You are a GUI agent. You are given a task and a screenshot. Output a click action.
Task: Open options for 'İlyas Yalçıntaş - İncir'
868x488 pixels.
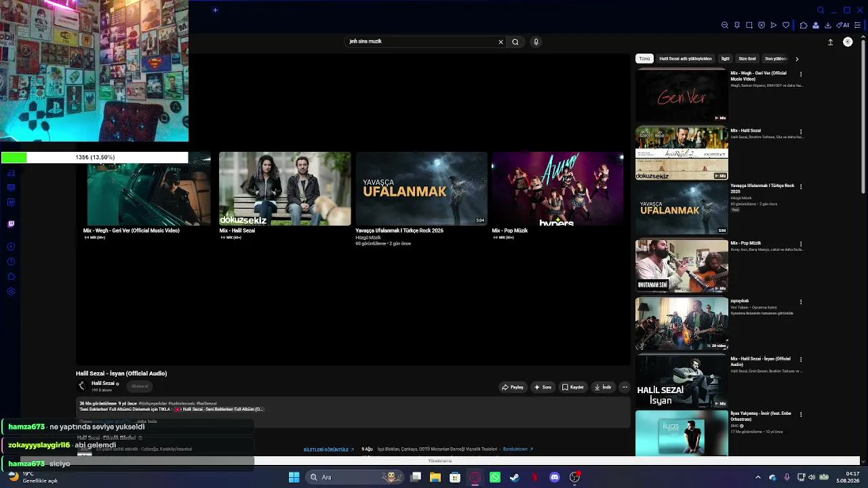coord(801,414)
